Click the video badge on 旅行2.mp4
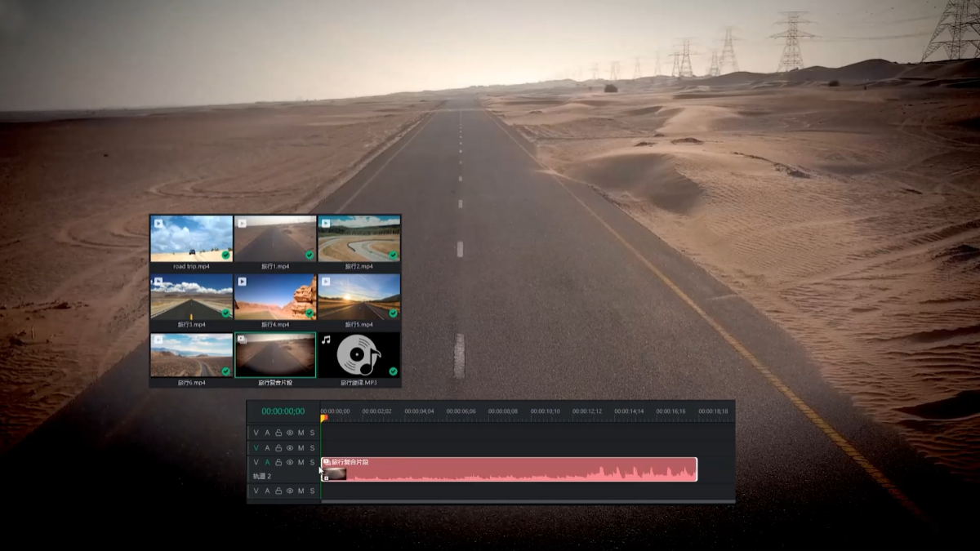This screenshot has width=980, height=551. click(326, 222)
